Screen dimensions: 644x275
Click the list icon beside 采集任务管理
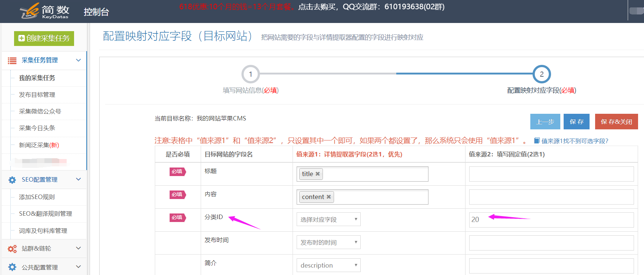12,60
